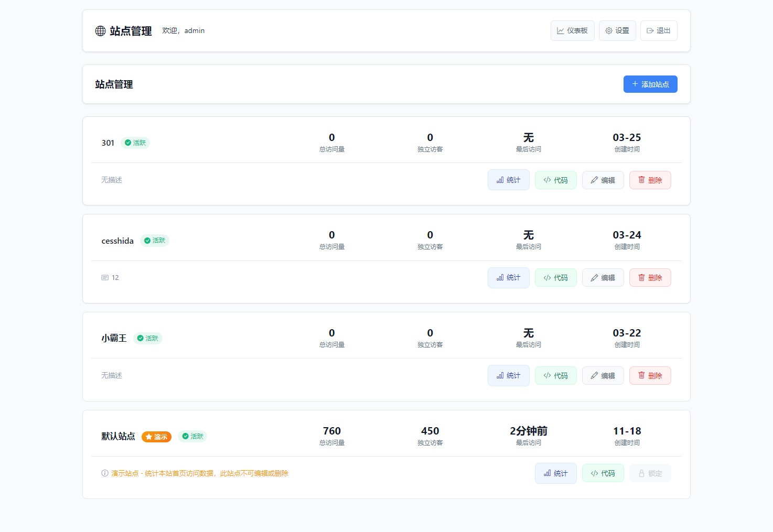Select the statistics chart icon for site 301
This screenshot has width=773, height=532.
click(499, 180)
